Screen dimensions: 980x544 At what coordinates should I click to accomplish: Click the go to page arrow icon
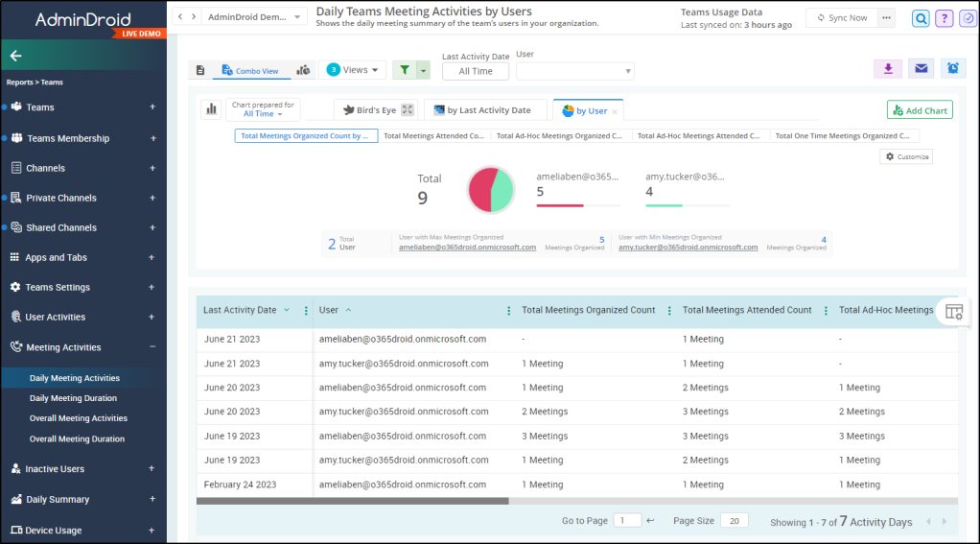coord(651,520)
